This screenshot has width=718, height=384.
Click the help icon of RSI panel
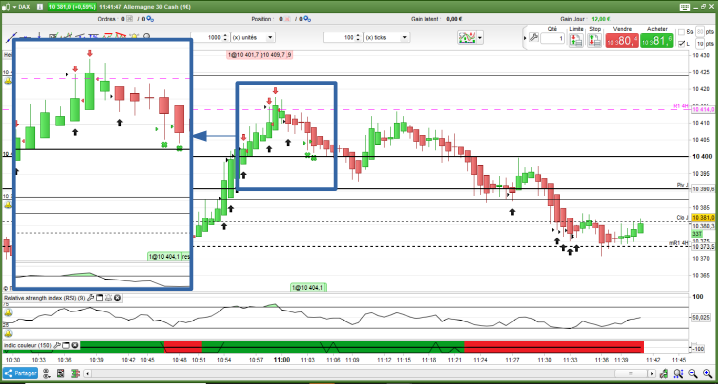tap(108, 298)
